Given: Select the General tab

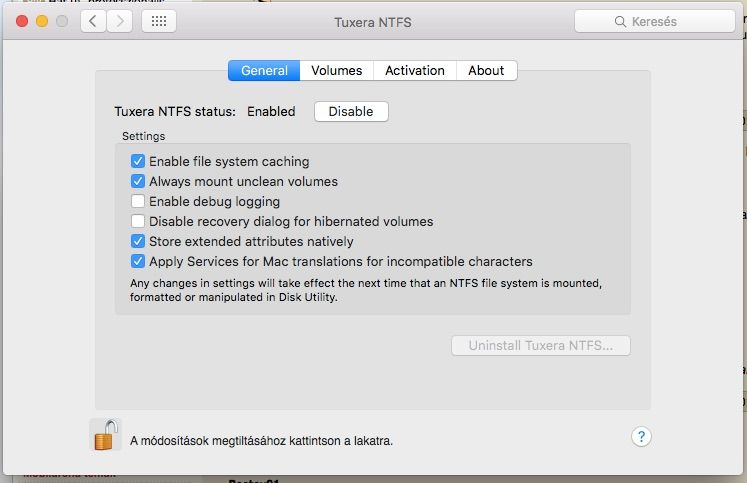Looking at the screenshot, I should (x=264, y=70).
